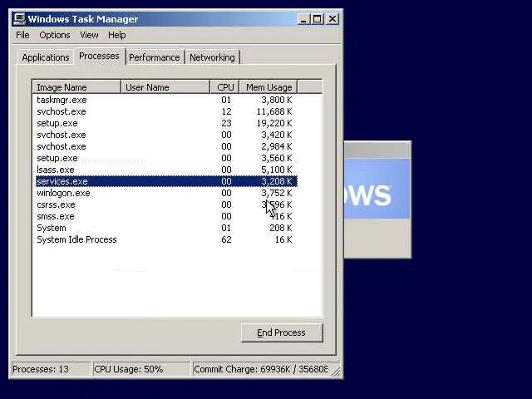Select setup.exe using 3,560 K
Screen dimensions: 532x399
tap(166, 158)
